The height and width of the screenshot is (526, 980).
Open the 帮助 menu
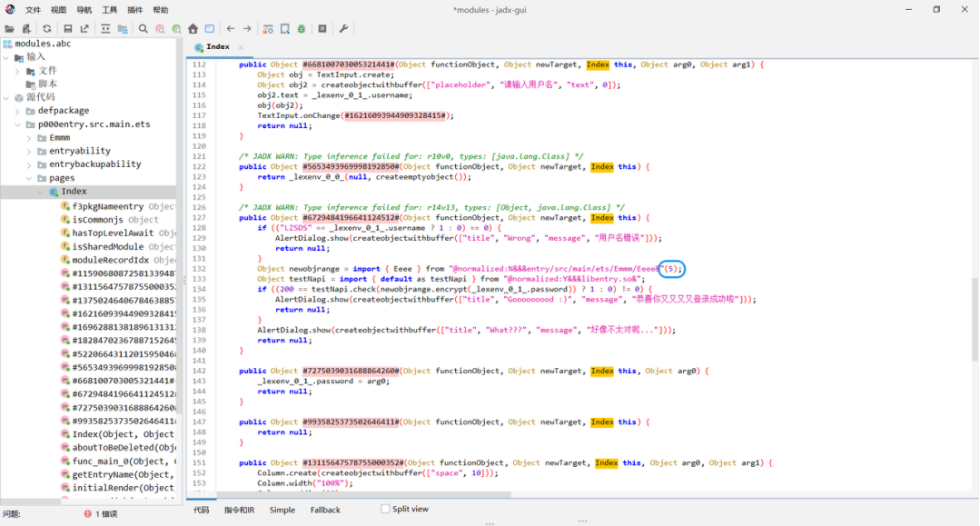161,10
